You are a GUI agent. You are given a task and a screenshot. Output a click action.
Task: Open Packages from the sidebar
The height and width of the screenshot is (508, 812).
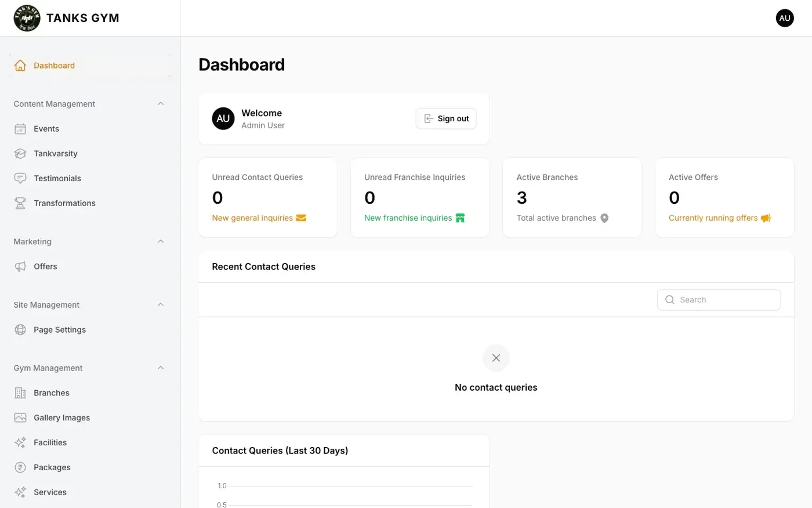(x=90, y=467)
